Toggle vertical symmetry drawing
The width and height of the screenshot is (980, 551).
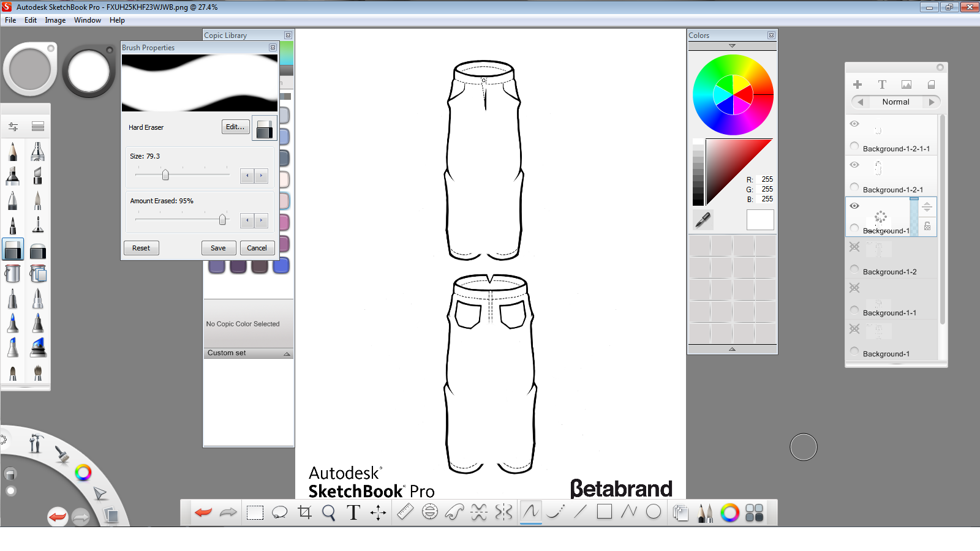[x=503, y=512]
